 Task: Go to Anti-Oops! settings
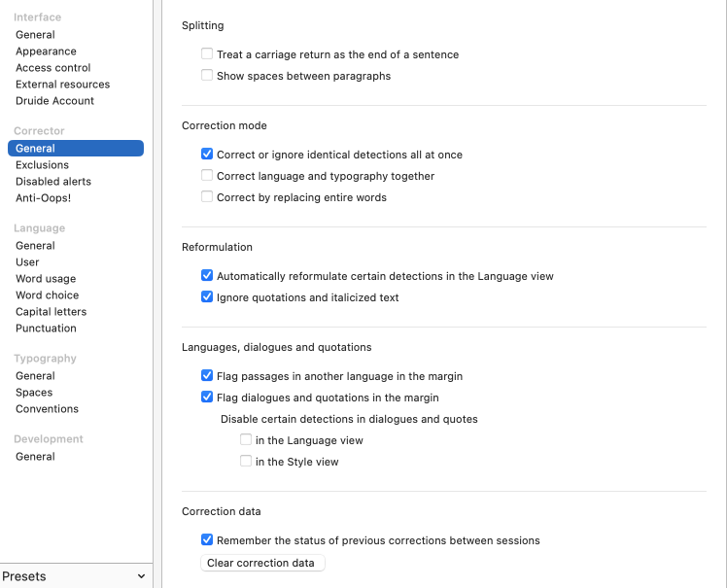[x=43, y=198]
